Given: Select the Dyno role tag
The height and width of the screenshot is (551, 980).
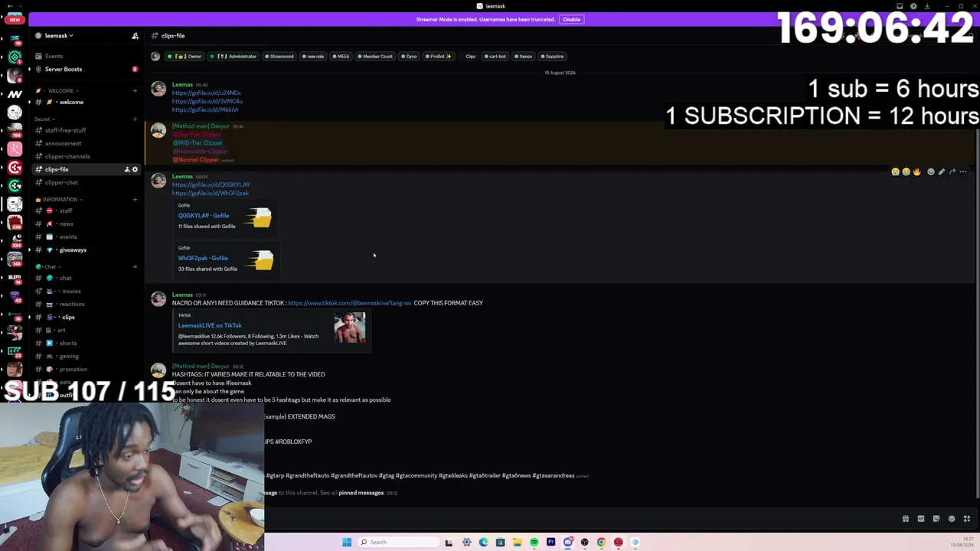Looking at the screenshot, I should pyautogui.click(x=409, y=56).
